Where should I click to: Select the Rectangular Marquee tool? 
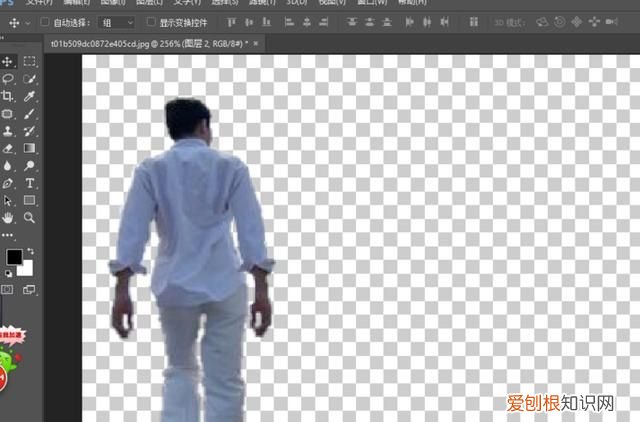tap(30, 62)
